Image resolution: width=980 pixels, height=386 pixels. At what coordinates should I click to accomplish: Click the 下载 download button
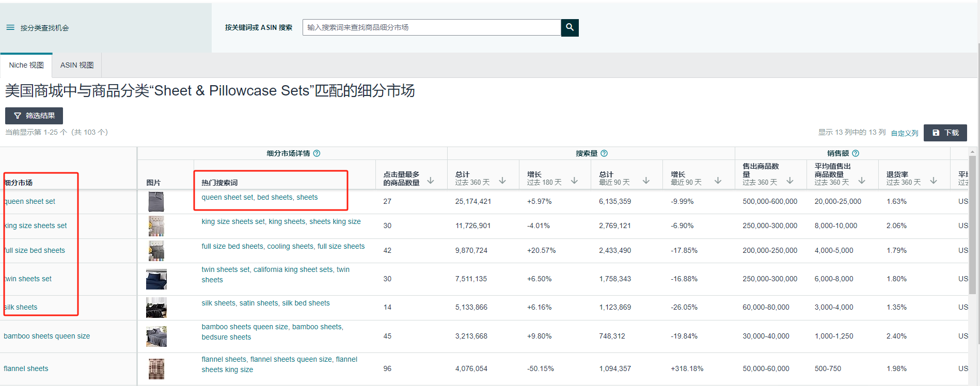[945, 133]
